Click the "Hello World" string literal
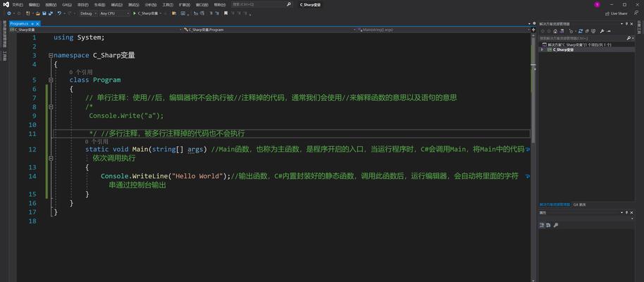644x282 pixels. pyautogui.click(x=197, y=176)
